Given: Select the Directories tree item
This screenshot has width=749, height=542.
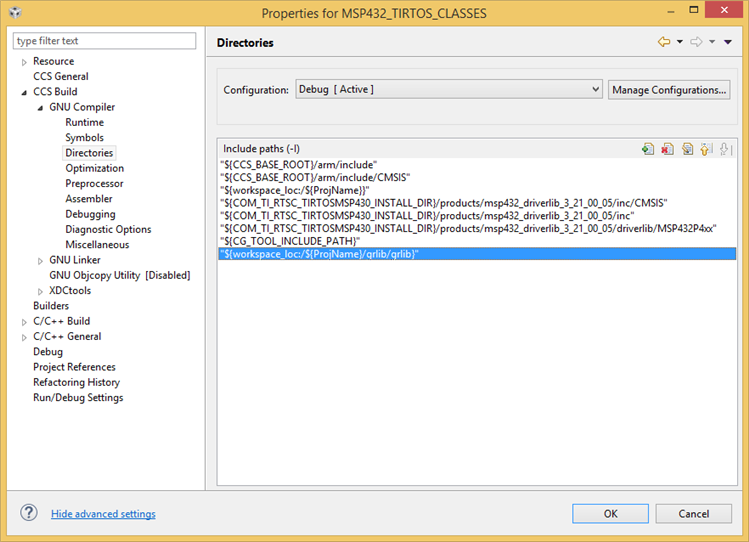Looking at the screenshot, I should pyautogui.click(x=89, y=153).
